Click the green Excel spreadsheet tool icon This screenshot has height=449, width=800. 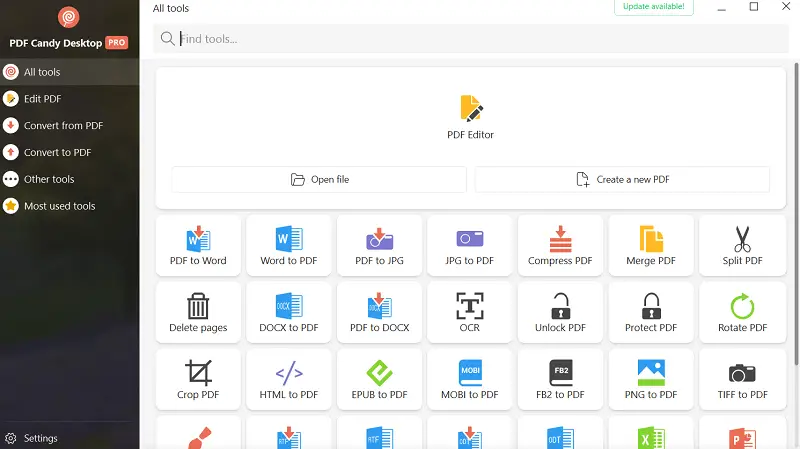pos(651,438)
